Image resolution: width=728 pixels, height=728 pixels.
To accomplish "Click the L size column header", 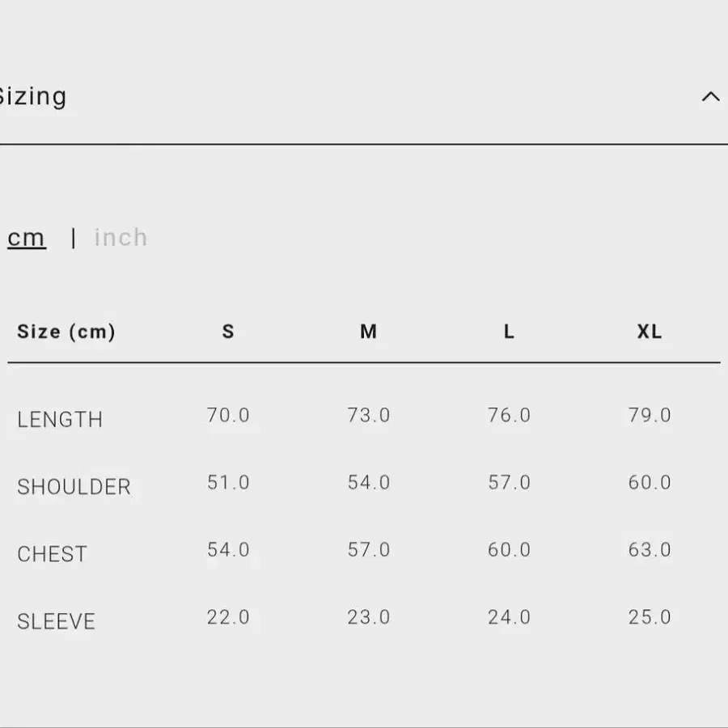I will 509,332.
